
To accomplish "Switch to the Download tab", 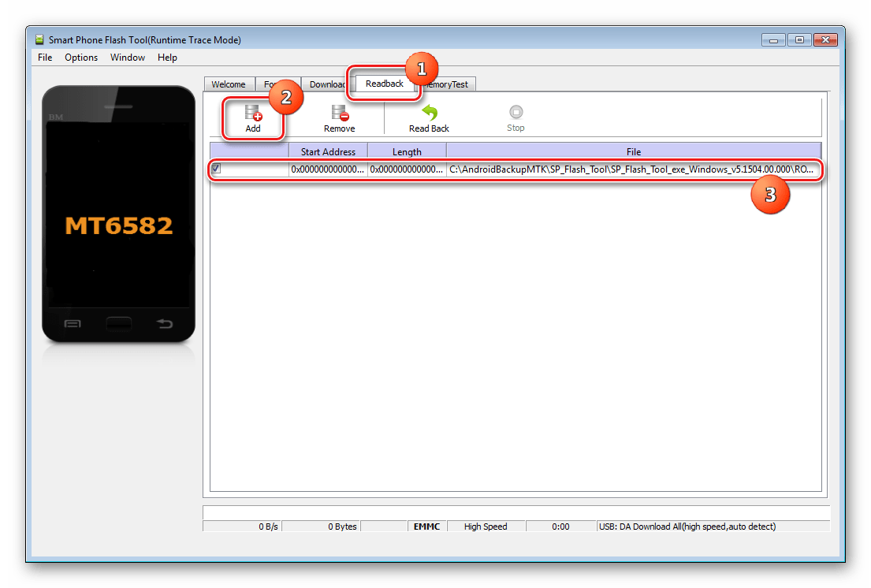I will point(326,84).
